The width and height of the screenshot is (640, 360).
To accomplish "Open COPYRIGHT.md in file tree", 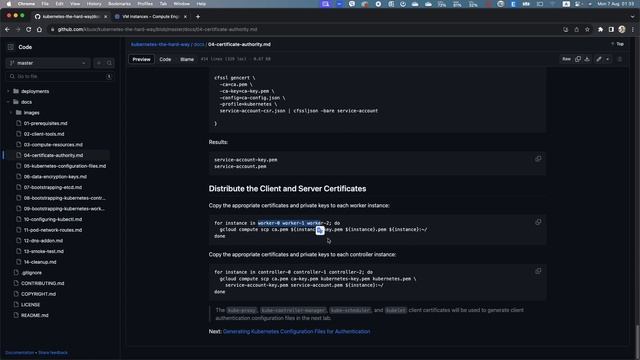I will (x=38, y=294).
